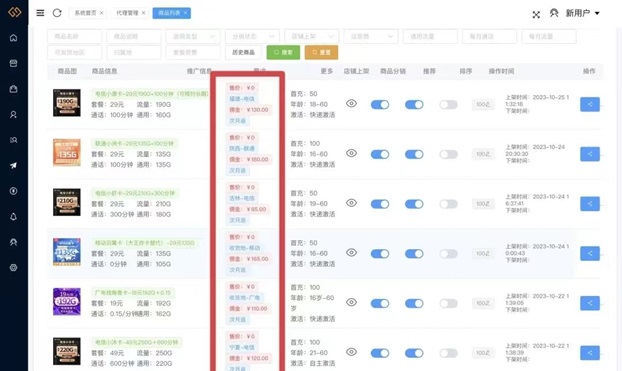The image size is (622, 371).
Task: Open the filter dropdown left of 通用流量
Action: 371,37
